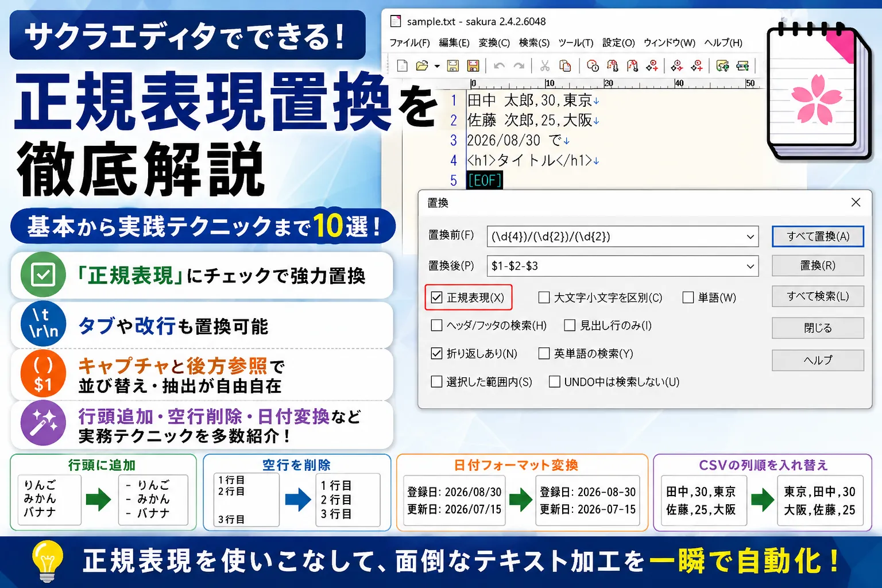Click the [EOF] marker
The width and height of the screenshot is (882, 588).
[485, 181]
